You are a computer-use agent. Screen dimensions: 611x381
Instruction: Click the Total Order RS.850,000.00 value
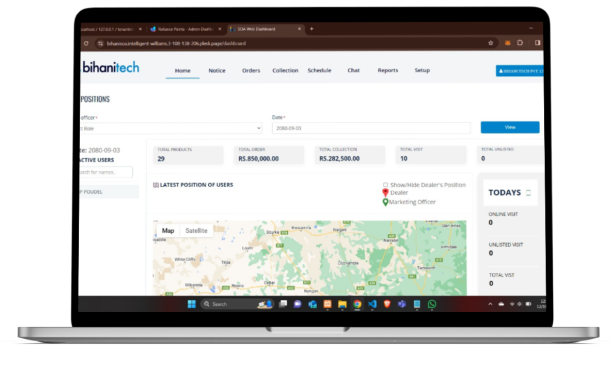pos(258,159)
